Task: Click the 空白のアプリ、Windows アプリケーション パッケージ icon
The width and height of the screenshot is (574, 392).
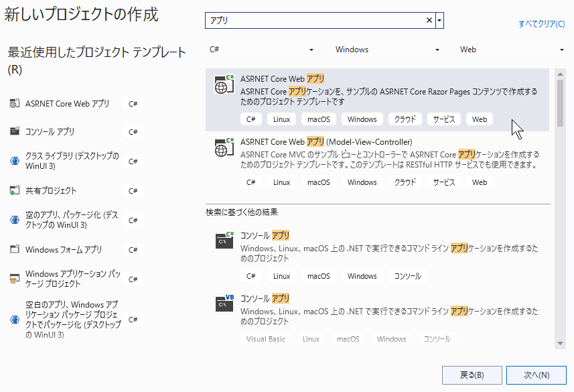Action: click(14, 319)
